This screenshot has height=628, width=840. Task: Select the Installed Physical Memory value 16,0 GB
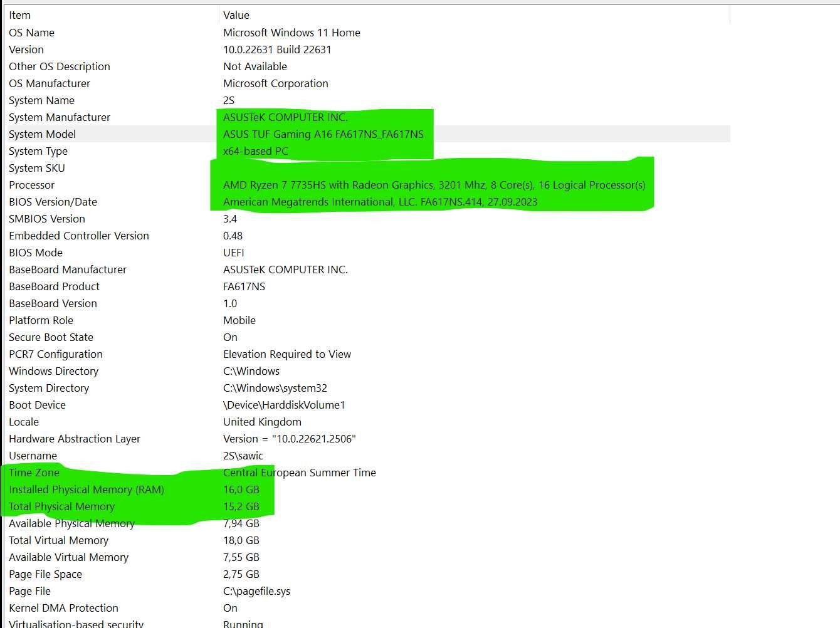pos(241,489)
